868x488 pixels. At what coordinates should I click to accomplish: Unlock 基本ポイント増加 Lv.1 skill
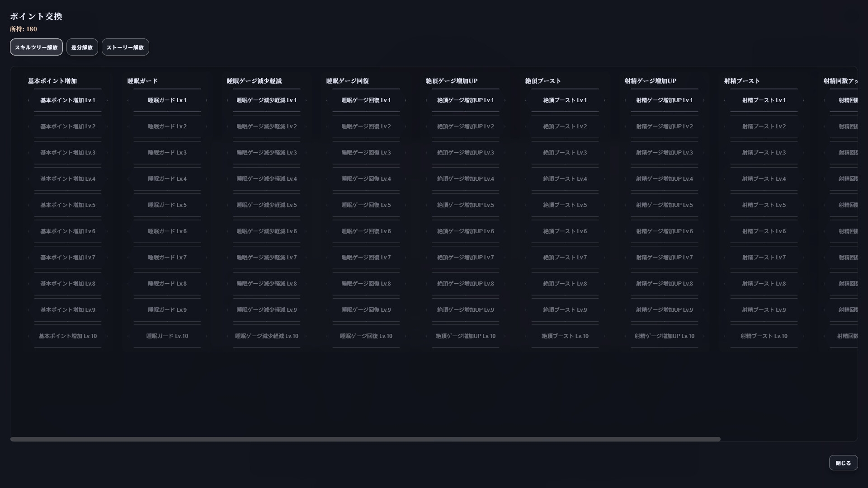(68, 100)
